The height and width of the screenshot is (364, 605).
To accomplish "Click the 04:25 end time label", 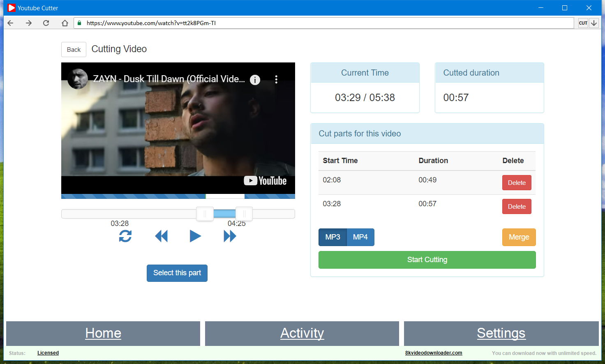I will 237,223.
